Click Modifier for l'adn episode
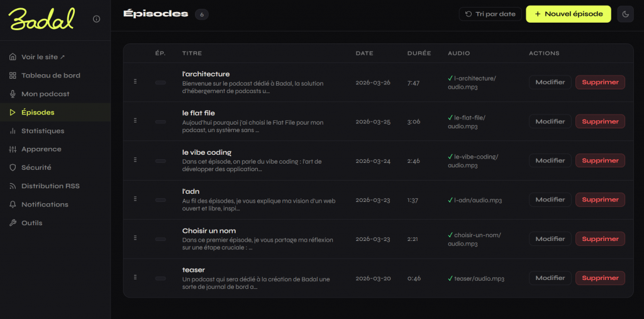Viewport: 644px width, 319px height. tap(550, 200)
